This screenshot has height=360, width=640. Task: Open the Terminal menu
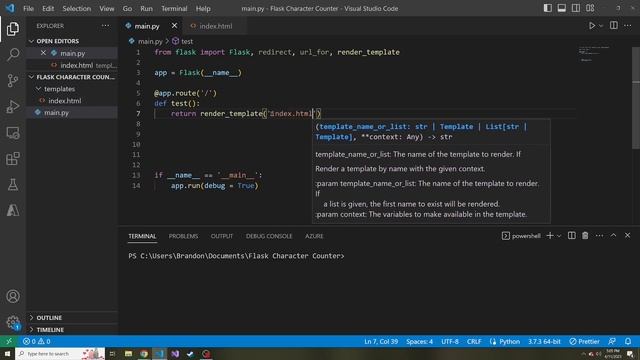point(174,9)
